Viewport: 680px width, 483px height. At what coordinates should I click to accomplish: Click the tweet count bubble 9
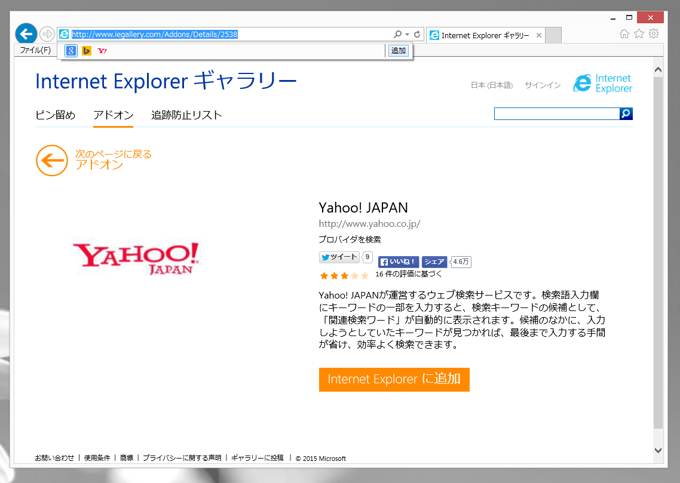[367, 257]
